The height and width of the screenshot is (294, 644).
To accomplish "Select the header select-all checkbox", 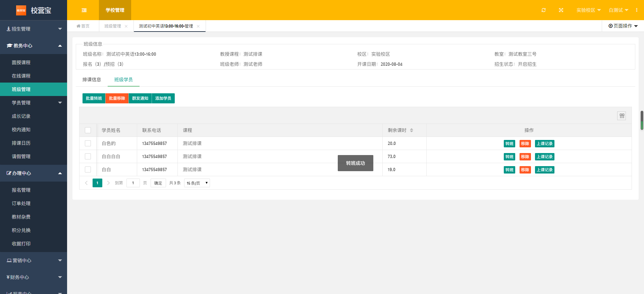I will point(88,130).
